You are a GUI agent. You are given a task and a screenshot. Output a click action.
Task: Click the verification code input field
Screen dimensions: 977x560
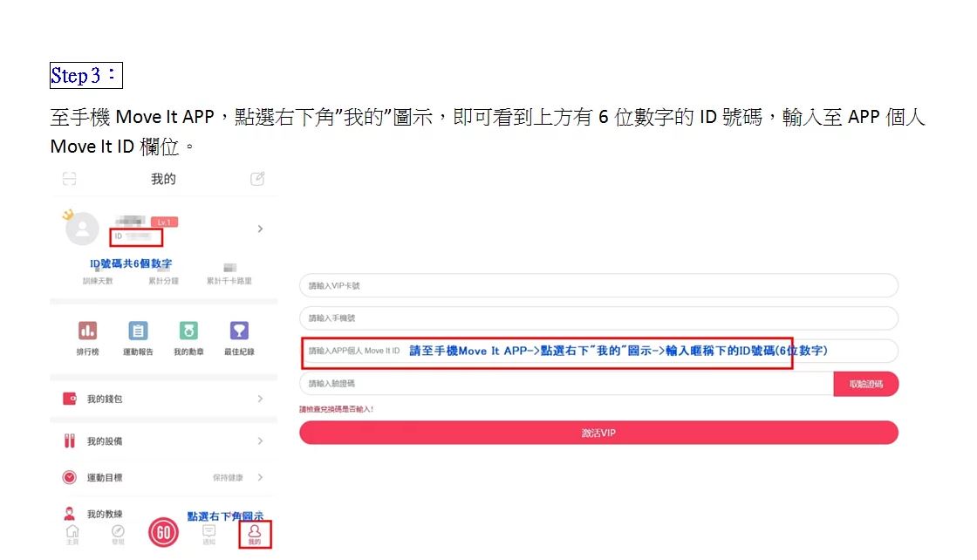point(566,384)
